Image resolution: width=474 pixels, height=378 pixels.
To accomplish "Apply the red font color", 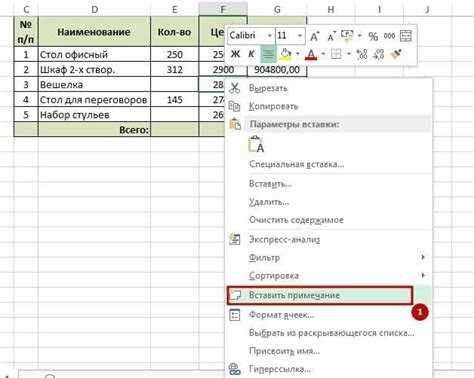I will [x=311, y=54].
